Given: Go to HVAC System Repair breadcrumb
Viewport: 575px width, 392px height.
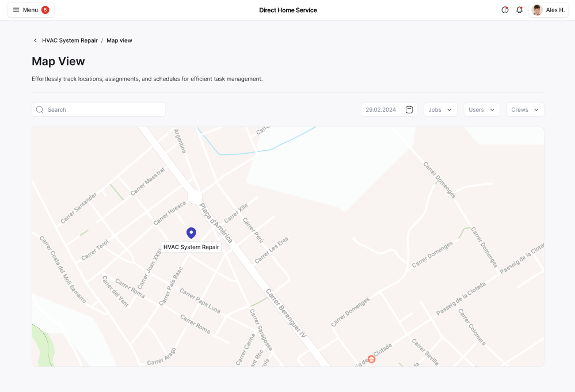Looking at the screenshot, I should [x=70, y=40].
